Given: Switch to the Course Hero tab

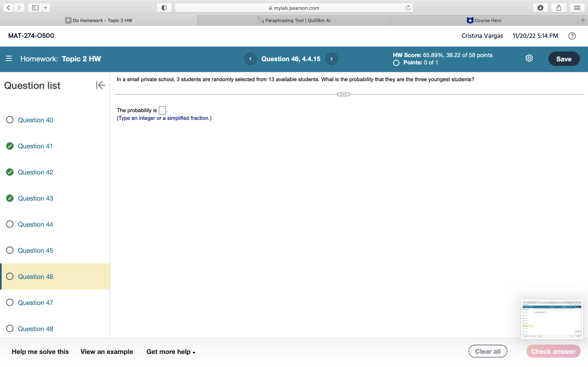Looking at the screenshot, I should coord(484,20).
